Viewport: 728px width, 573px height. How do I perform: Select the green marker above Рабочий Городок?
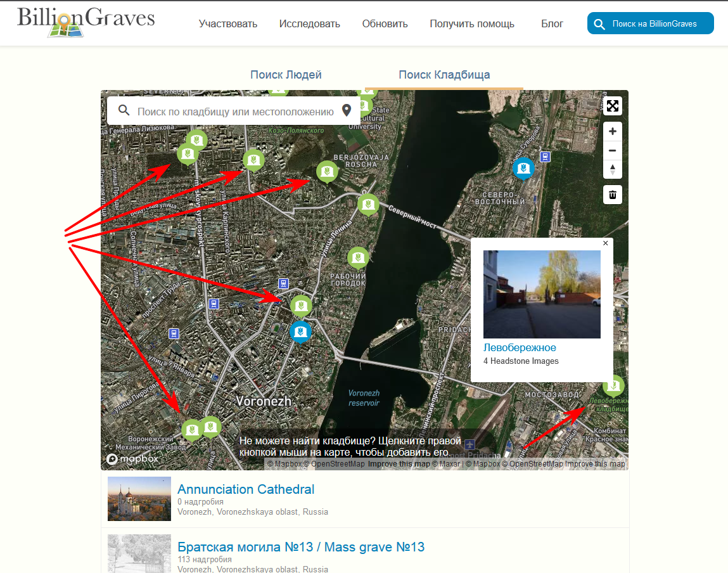(358, 258)
